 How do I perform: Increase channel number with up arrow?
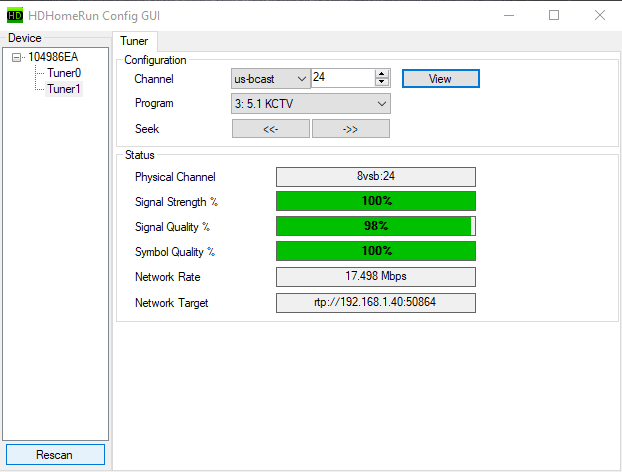click(x=382, y=74)
